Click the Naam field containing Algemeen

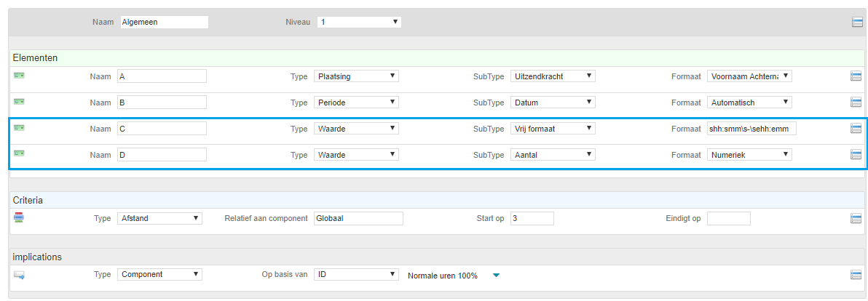coord(165,22)
